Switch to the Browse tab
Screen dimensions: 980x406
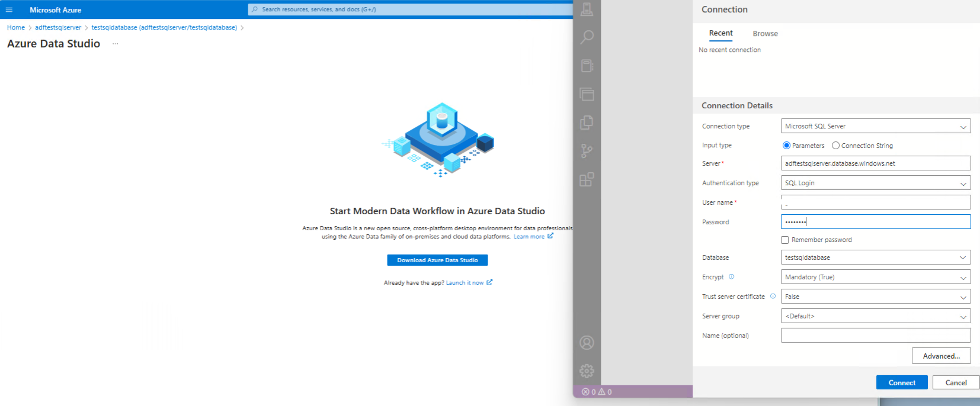pos(765,34)
